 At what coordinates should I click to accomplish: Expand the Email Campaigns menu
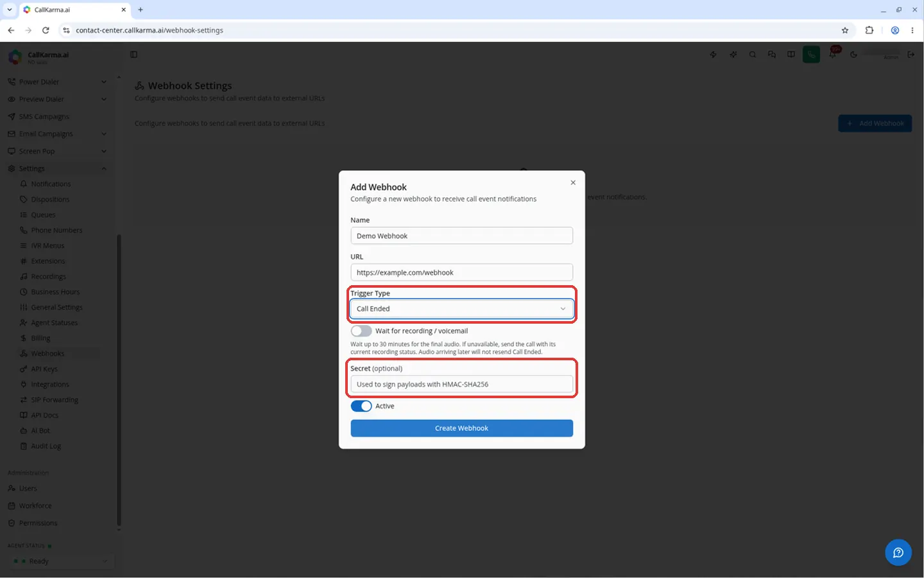56,134
